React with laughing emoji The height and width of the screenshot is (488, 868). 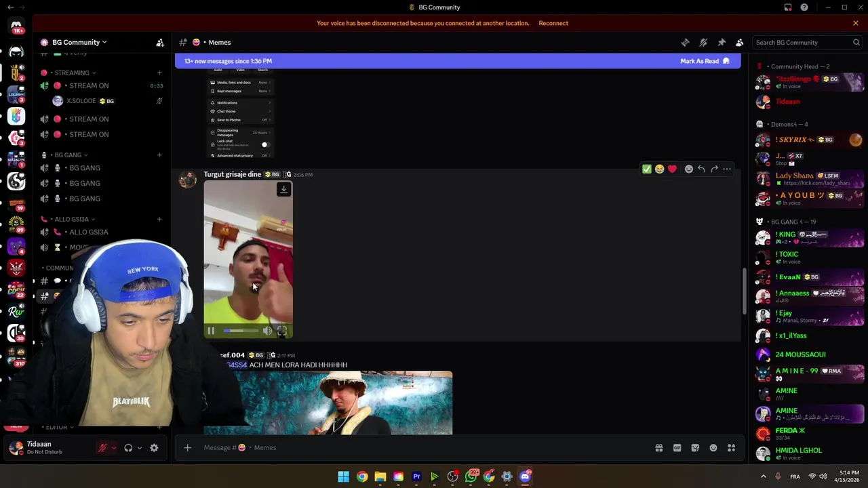click(x=659, y=169)
